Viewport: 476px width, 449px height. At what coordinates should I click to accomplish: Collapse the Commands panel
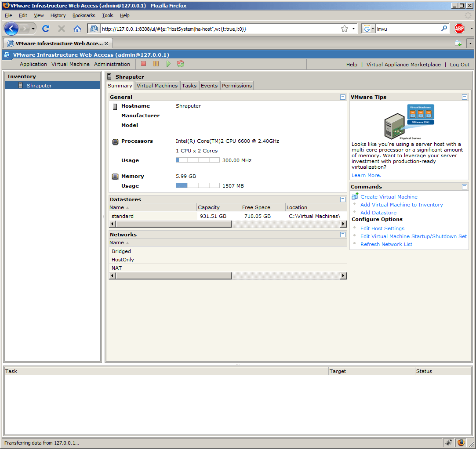465,187
